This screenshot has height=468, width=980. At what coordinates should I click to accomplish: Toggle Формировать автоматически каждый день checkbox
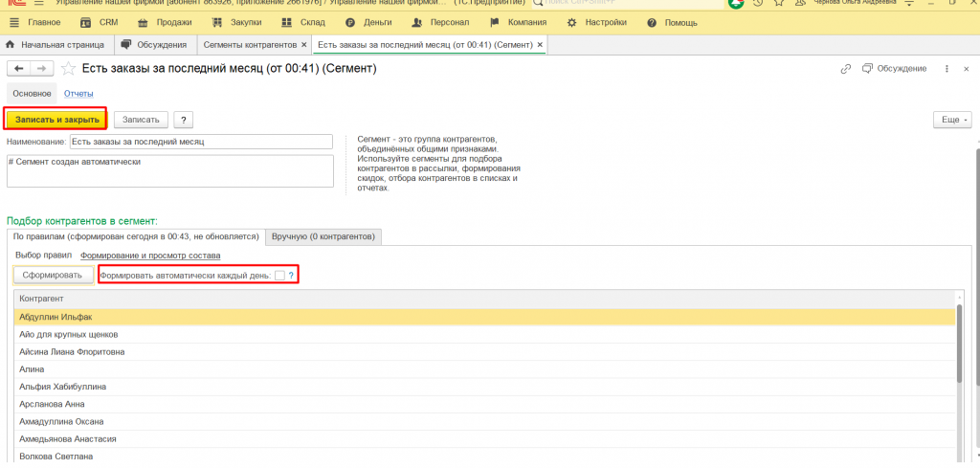[279, 275]
